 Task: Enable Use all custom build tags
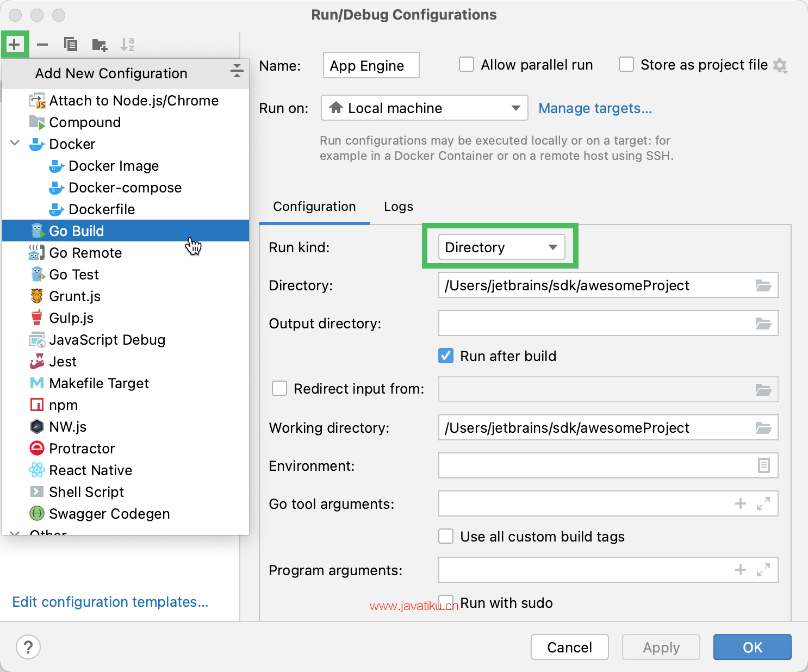pyautogui.click(x=446, y=536)
